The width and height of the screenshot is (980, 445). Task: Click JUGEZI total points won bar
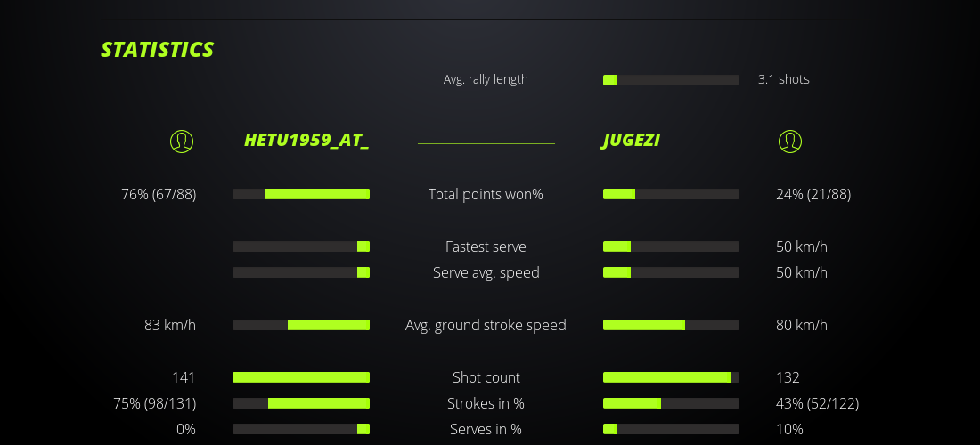tap(671, 194)
